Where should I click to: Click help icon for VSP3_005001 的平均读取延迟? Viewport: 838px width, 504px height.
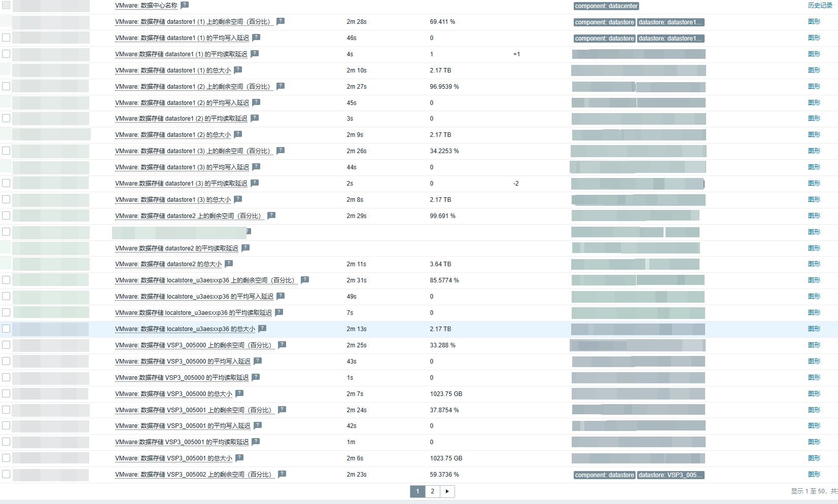coord(256,442)
